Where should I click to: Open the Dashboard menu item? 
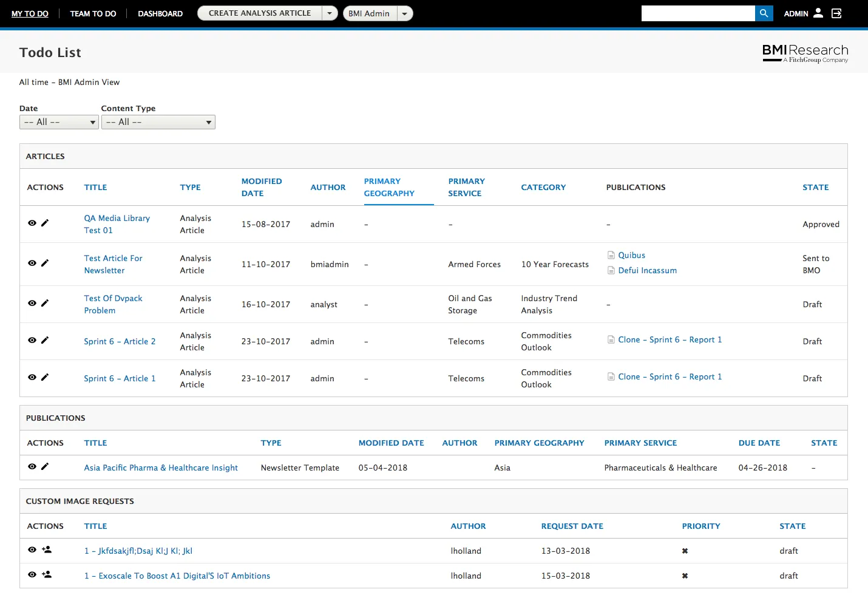(160, 13)
